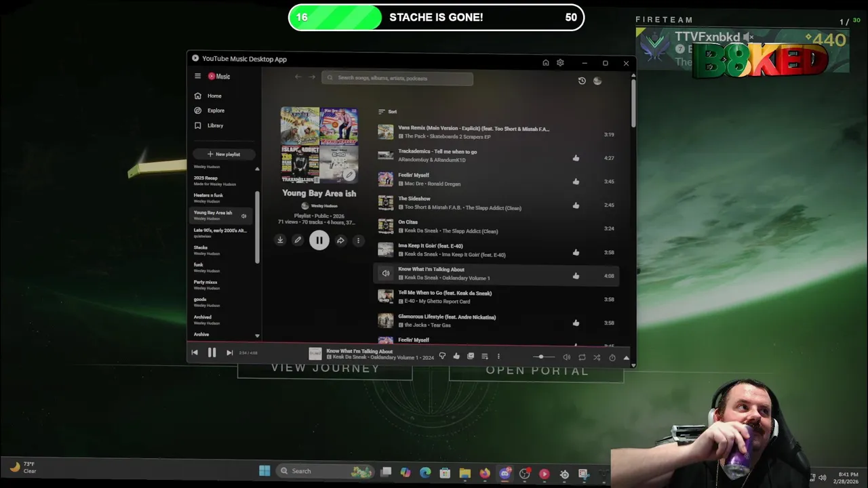Download the Young Bay Area ish playlist
This screenshot has height=488, width=868.
[x=280, y=240]
